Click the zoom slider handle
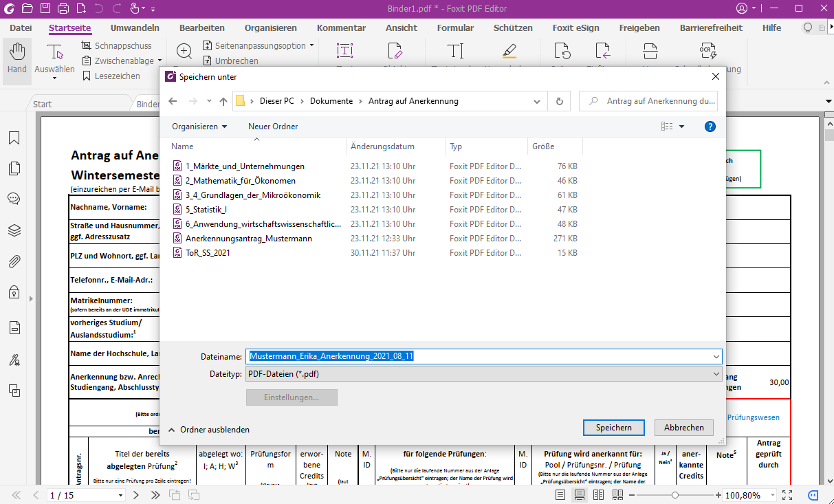The height and width of the screenshot is (504, 834). (x=675, y=495)
